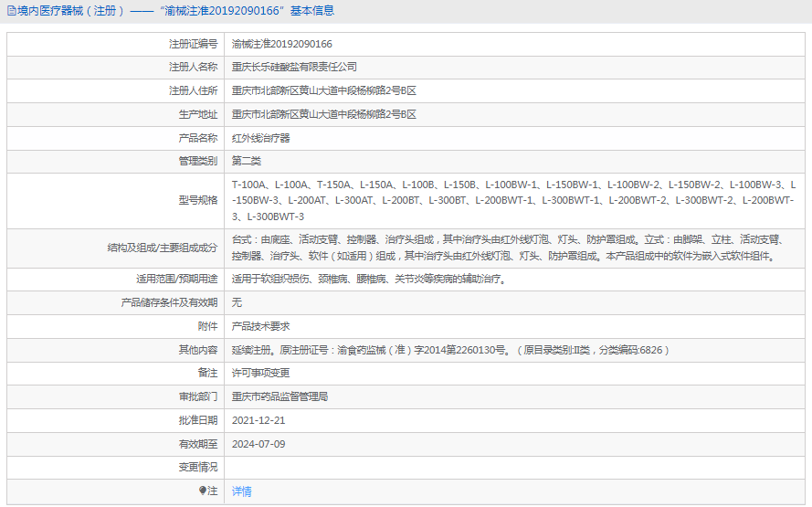
Task: Click the 变更情况 label
Action: (198, 467)
